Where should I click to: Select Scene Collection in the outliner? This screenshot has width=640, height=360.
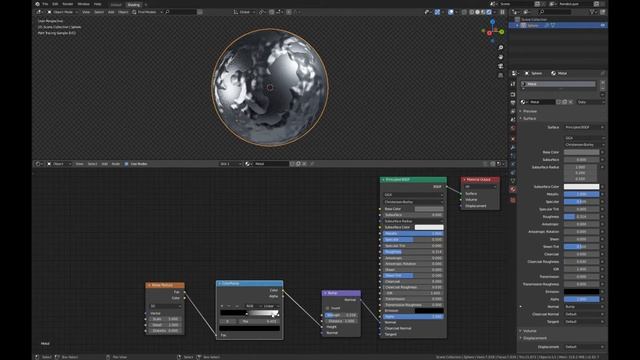pyautogui.click(x=534, y=19)
